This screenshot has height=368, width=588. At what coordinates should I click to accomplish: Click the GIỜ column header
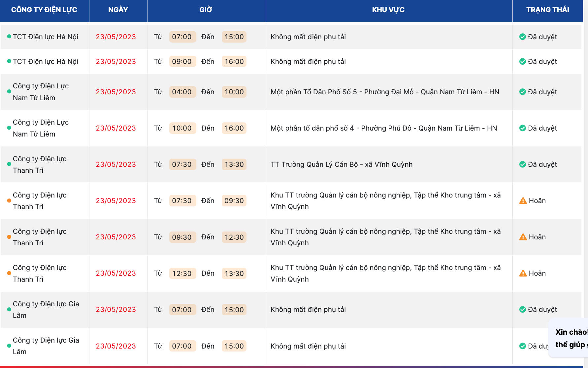pyautogui.click(x=206, y=10)
